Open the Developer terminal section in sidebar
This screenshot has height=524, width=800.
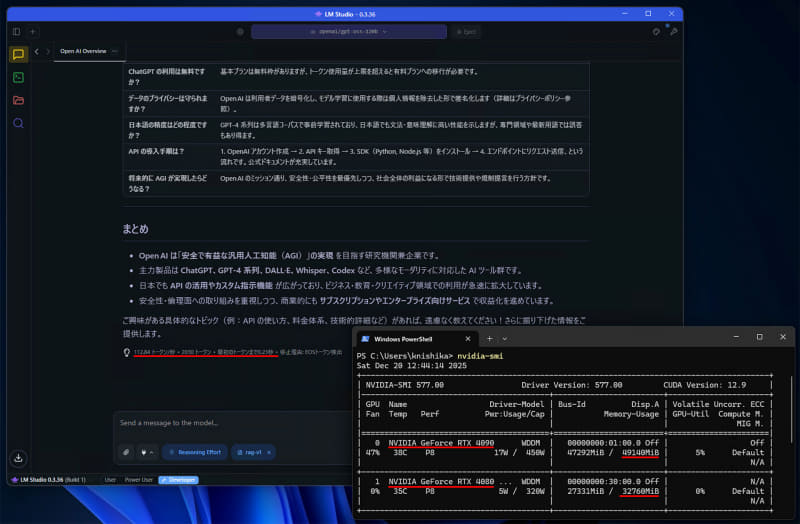point(18,78)
